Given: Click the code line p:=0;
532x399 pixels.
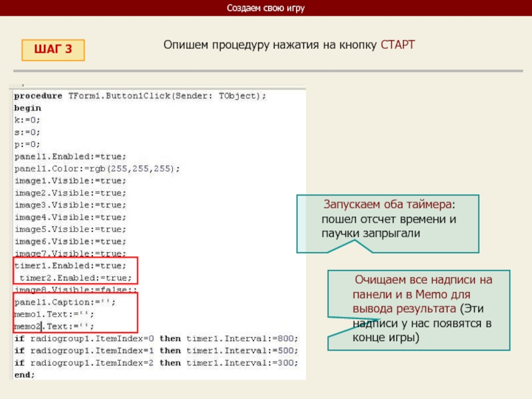Looking at the screenshot, I should tap(27, 144).
